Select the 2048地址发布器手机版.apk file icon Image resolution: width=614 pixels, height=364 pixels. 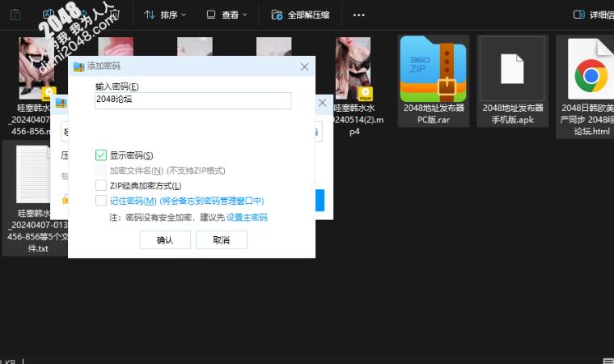point(512,70)
